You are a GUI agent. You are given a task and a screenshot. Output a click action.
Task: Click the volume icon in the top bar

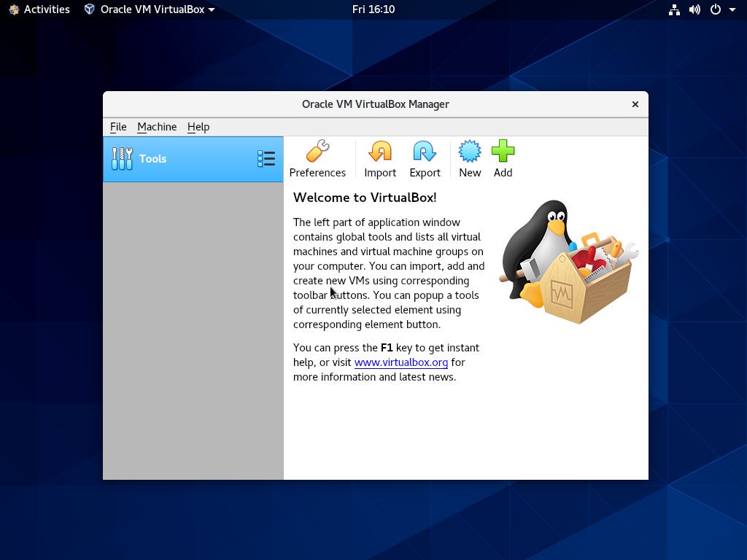[694, 9]
